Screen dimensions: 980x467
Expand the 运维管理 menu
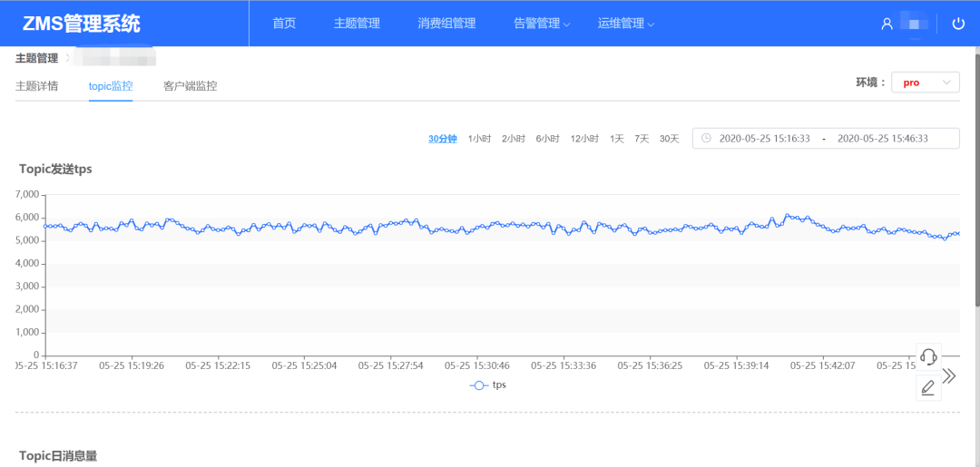pos(625,24)
